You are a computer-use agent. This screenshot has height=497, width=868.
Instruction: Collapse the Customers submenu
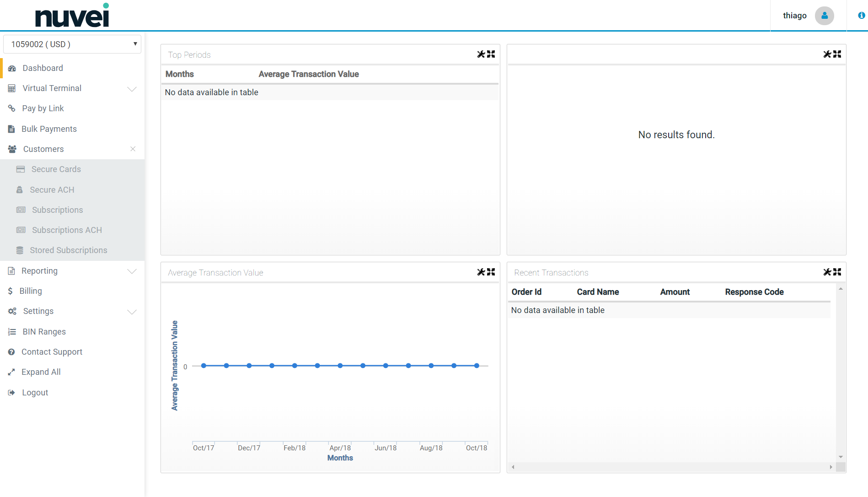pyautogui.click(x=133, y=149)
